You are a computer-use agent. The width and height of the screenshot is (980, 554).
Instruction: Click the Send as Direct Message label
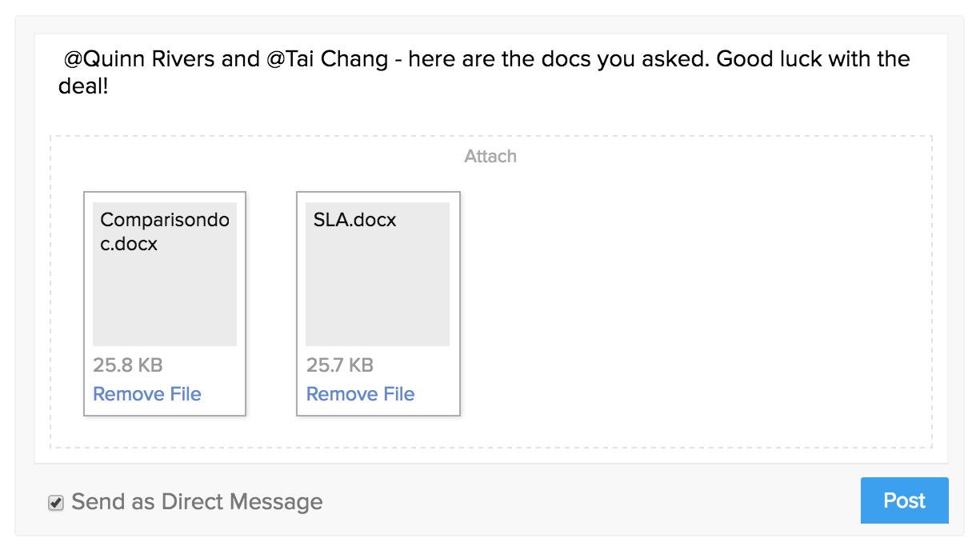pos(197,502)
